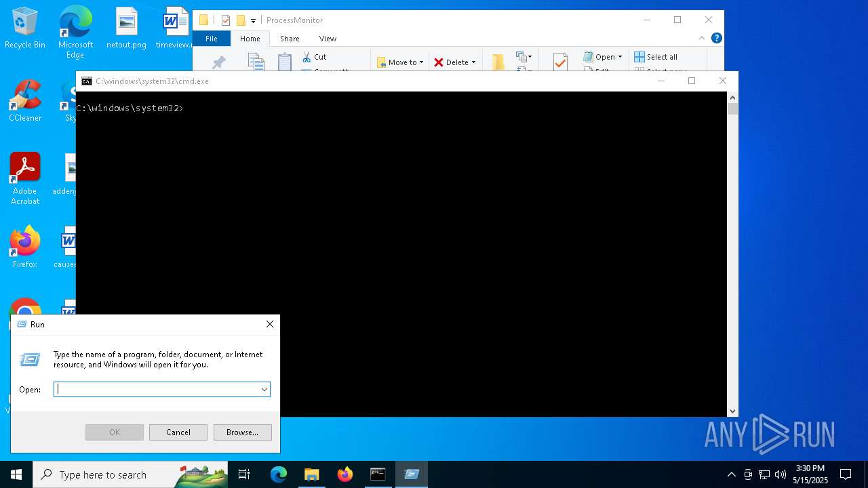Click the New folder icon in ribbon

(498, 62)
